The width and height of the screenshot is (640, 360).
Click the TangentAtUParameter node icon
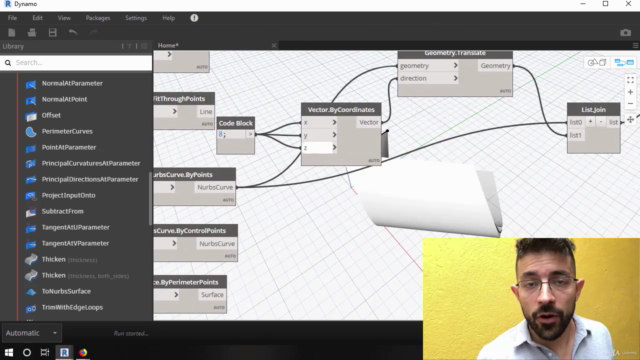tap(31, 228)
